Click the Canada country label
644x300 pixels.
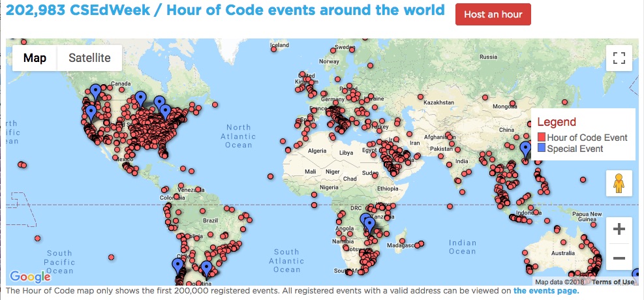(120, 83)
